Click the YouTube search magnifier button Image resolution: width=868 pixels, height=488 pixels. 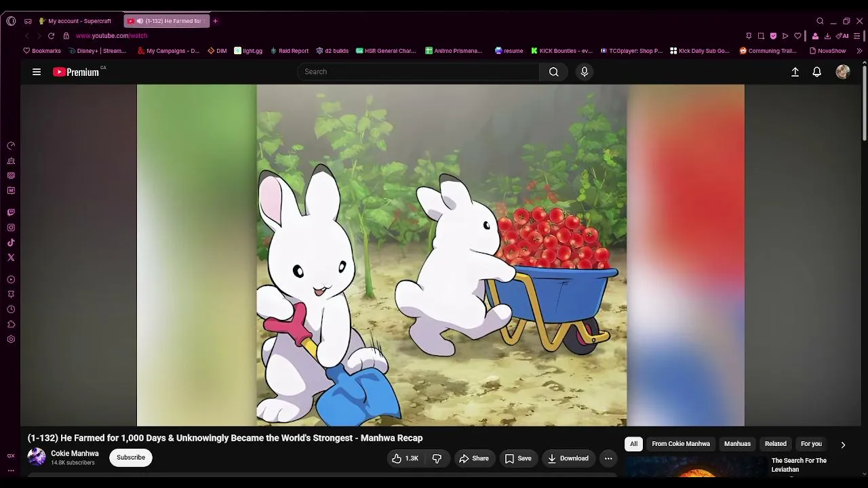(x=554, y=72)
